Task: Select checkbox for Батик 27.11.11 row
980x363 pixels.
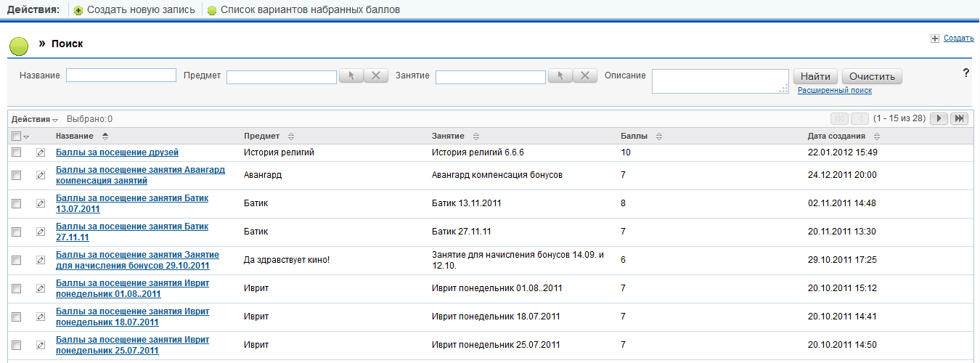Action: click(16, 232)
